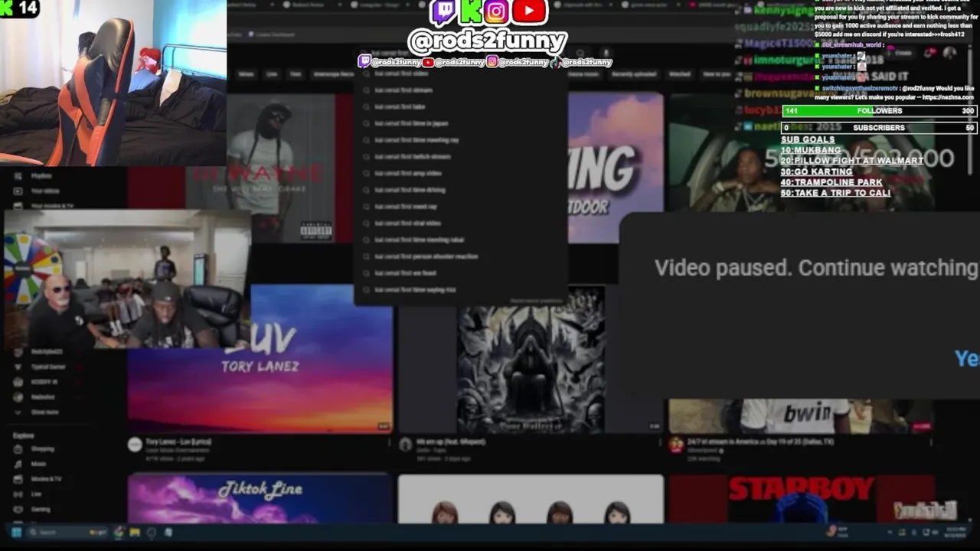This screenshot has width=980, height=551.
Task: Open channel avatar beside 24/7 irl stream
Action: click(676, 444)
